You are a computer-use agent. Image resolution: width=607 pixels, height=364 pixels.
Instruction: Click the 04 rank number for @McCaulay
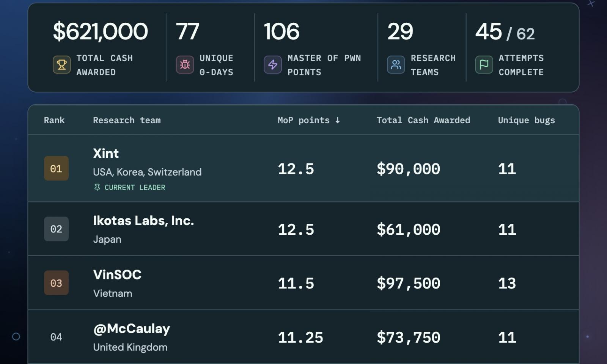pyautogui.click(x=56, y=337)
